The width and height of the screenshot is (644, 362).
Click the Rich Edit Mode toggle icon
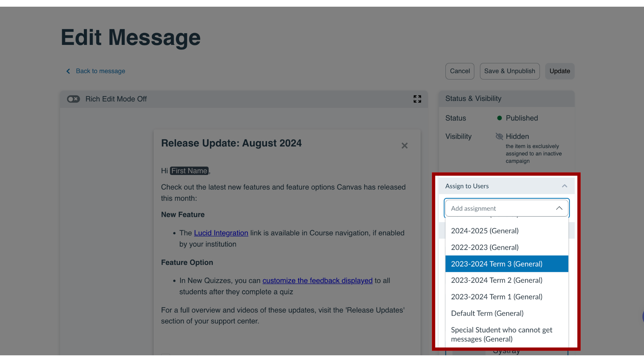[72, 99]
